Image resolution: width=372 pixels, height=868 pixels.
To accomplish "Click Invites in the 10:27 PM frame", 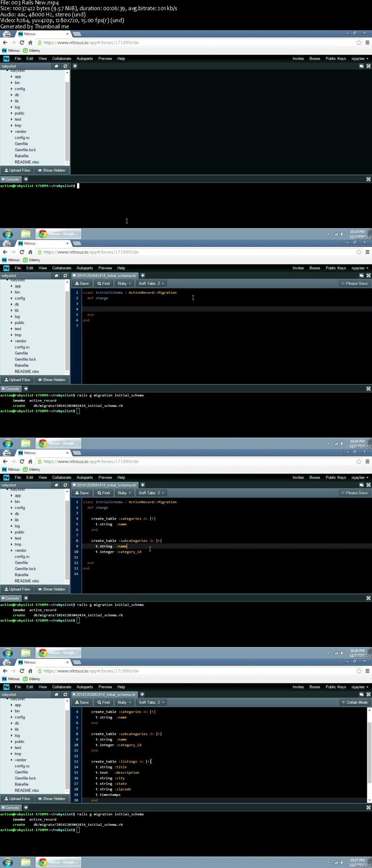I will 298,687.
